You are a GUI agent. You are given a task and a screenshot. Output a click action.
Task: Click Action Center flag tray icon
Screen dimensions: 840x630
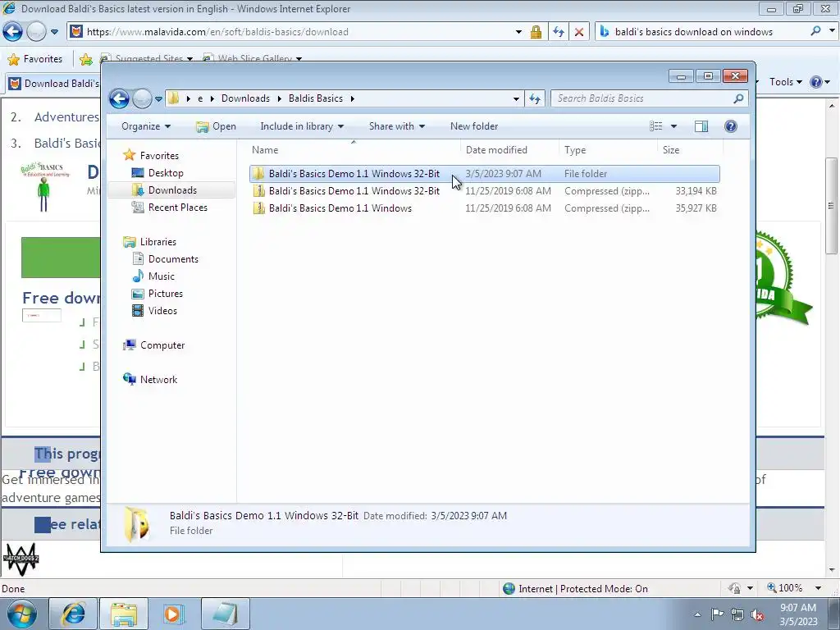[717, 614]
